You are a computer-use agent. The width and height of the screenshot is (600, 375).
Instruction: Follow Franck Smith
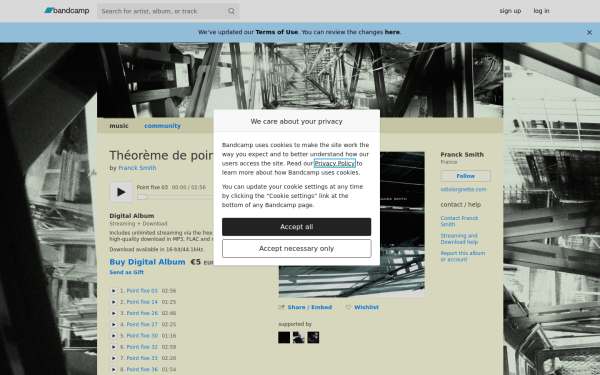(x=465, y=176)
